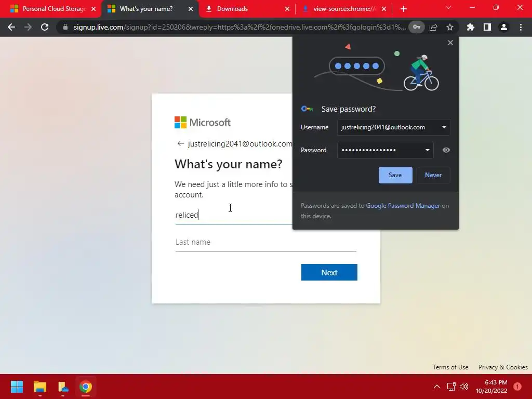Close the Personal Cloud Storage tab

[x=94, y=9]
